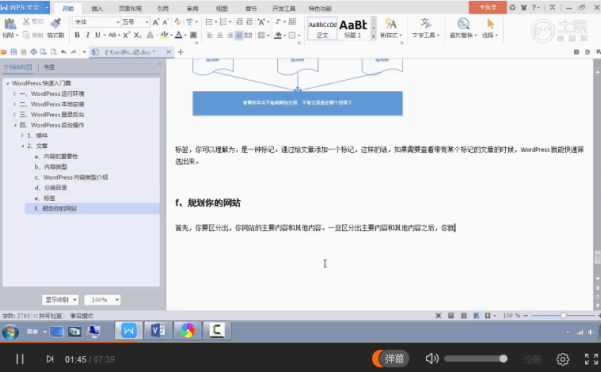The height and width of the screenshot is (372, 601).
Task: Click the yellow highlight color swatch
Action: (x=164, y=35)
